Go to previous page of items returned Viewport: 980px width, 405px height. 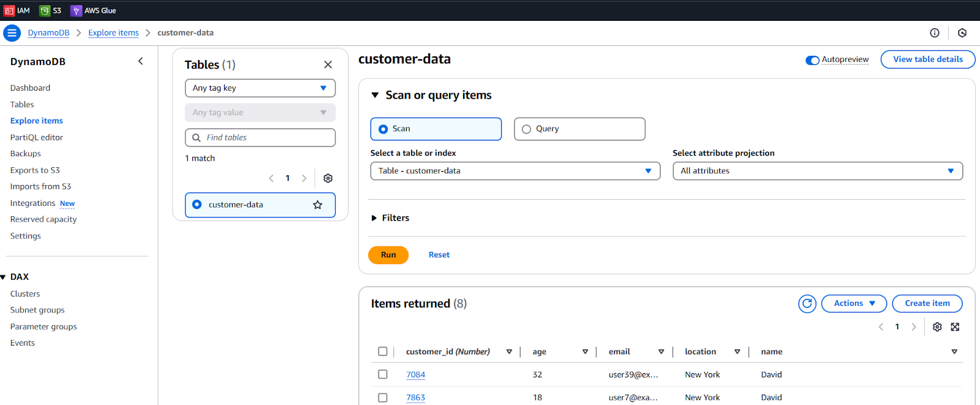(x=881, y=327)
